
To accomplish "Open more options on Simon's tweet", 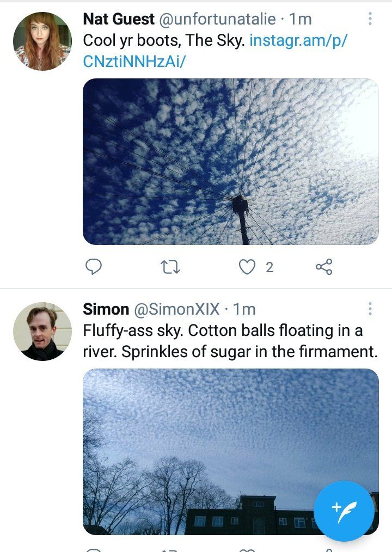I will (x=370, y=309).
